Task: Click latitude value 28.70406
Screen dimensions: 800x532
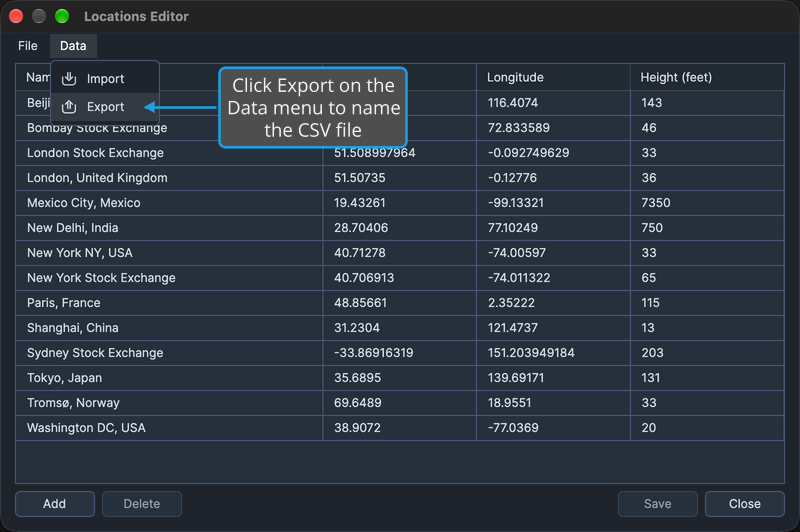Action: [361, 228]
